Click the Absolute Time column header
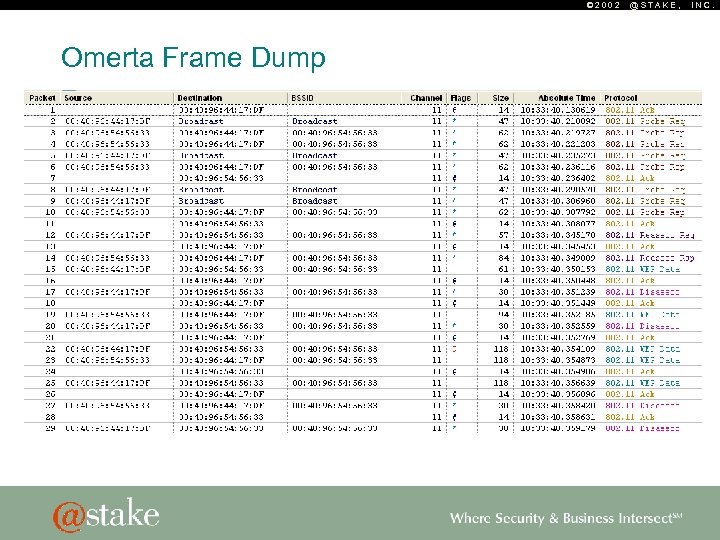Viewport: 720px width, 540px height. 567,98
